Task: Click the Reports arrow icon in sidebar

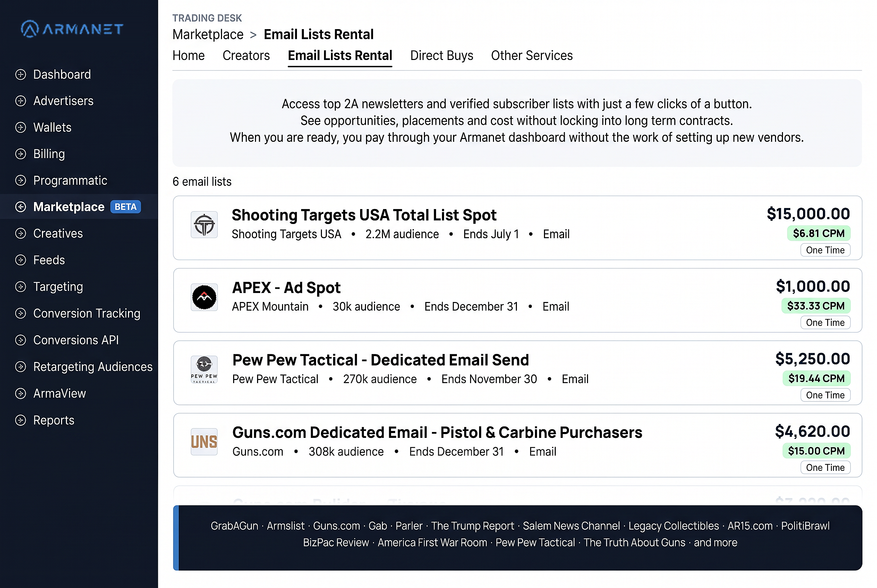Action: click(20, 421)
